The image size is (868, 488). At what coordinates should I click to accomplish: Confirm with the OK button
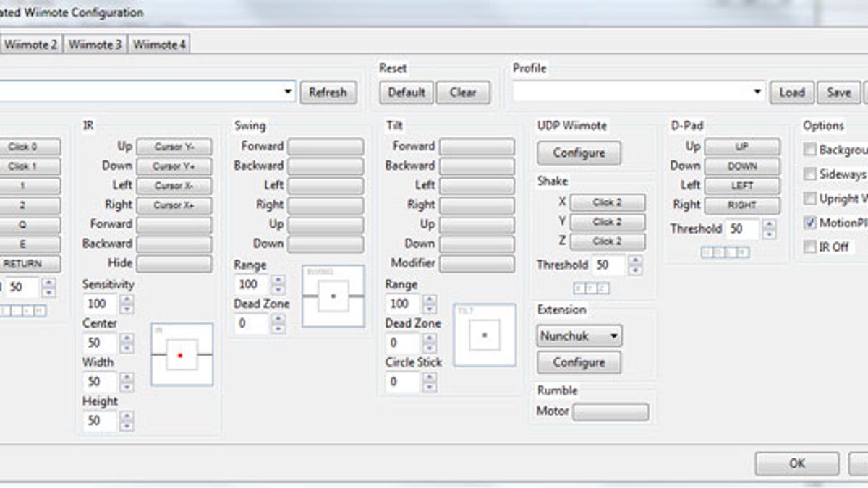coord(797,463)
